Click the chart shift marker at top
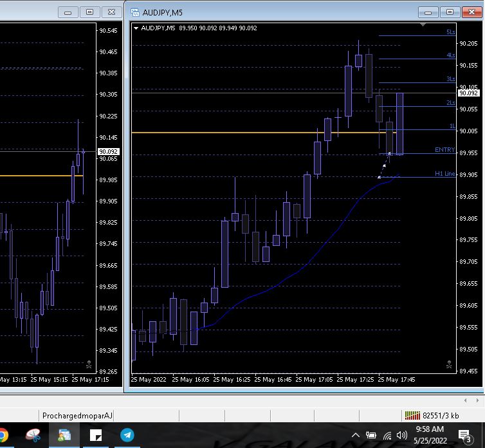Screen dimensions: 485x448 pos(423,24)
